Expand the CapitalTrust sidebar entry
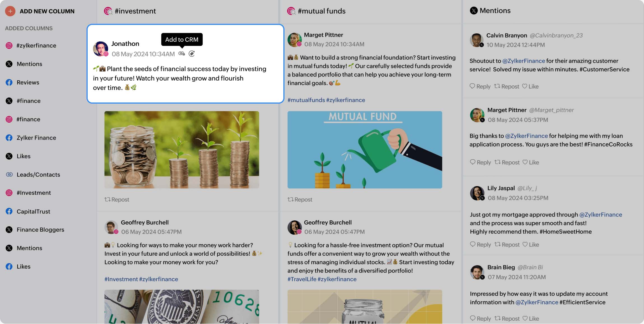Viewport: 644px width, 324px height. [33, 211]
